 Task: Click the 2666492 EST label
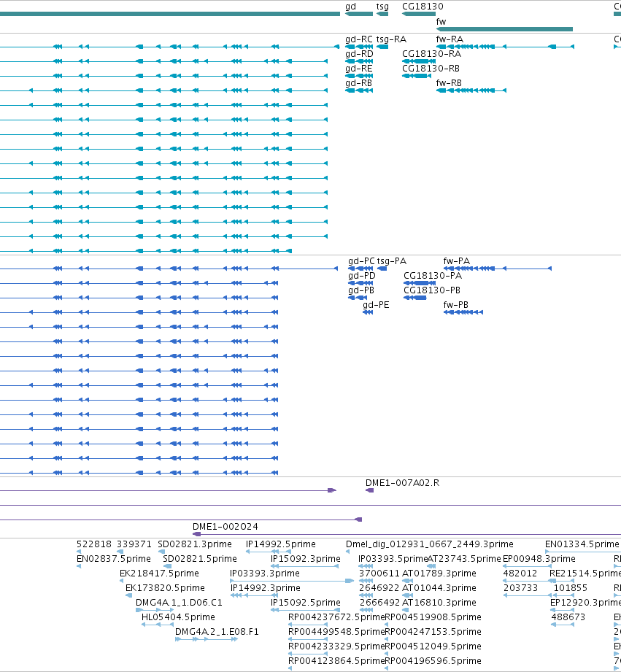(x=379, y=603)
